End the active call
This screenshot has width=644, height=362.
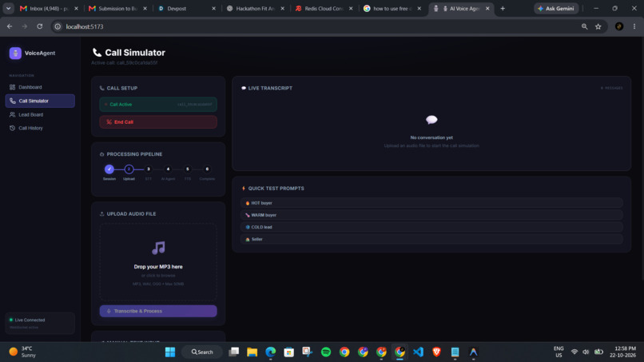pos(158,122)
